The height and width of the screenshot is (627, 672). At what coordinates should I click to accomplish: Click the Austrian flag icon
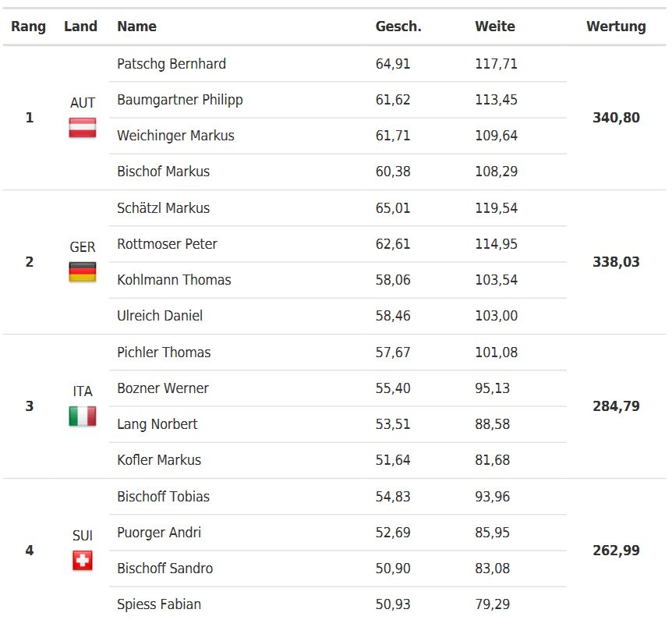(x=83, y=128)
